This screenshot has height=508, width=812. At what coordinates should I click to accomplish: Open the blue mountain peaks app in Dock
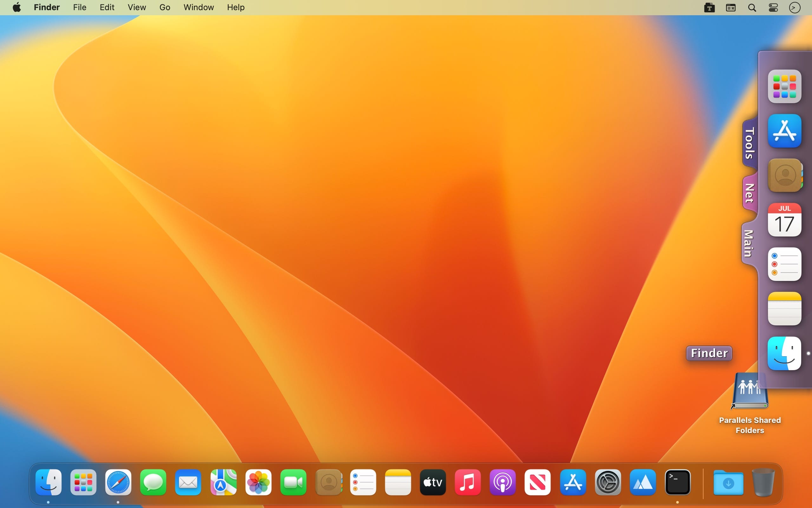pyautogui.click(x=643, y=482)
